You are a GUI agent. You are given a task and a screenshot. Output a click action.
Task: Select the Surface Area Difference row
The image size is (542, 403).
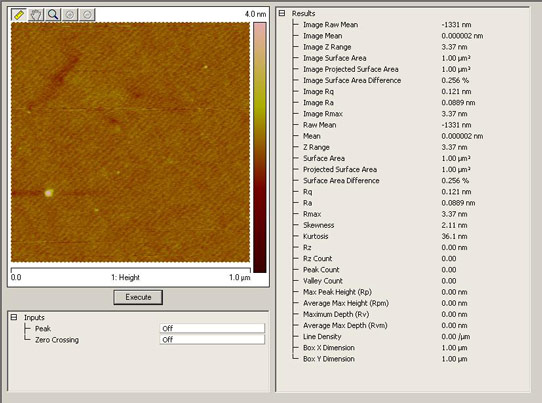click(386, 180)
